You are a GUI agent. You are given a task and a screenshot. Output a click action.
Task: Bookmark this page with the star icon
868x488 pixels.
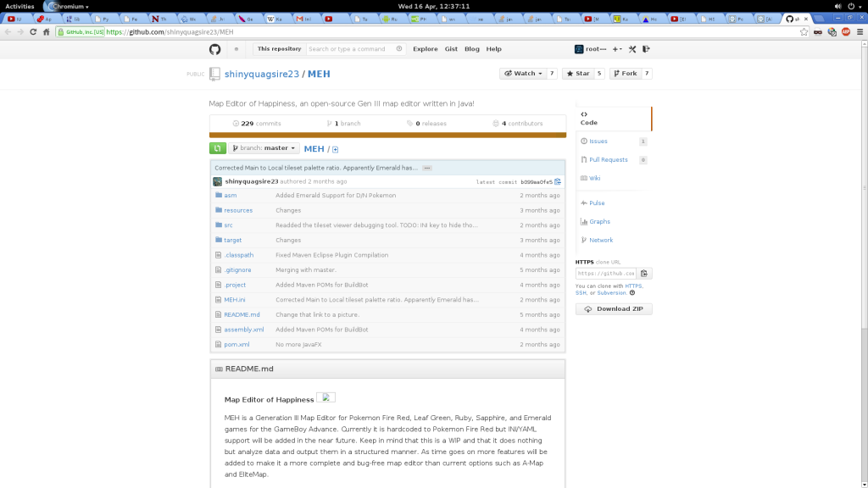[804, 31]
